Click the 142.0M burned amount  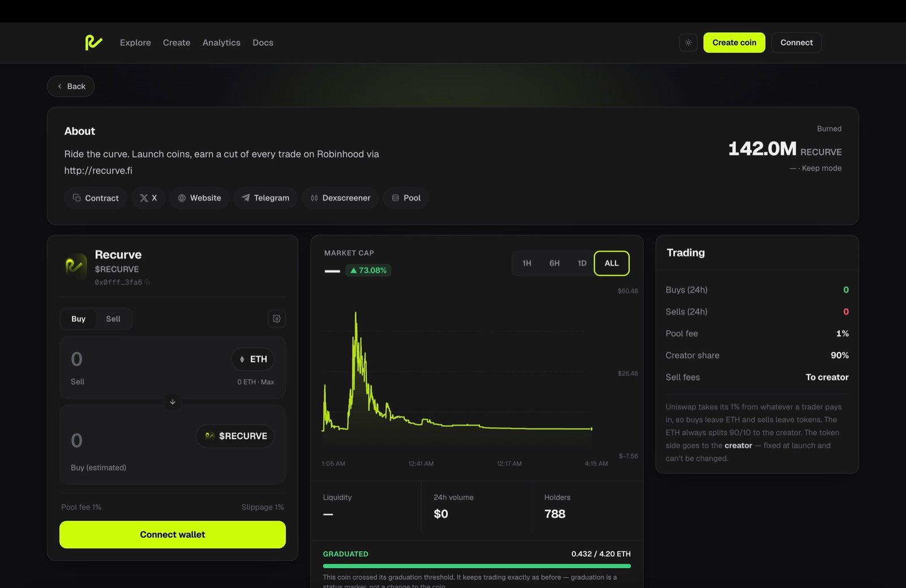(762, 149)
